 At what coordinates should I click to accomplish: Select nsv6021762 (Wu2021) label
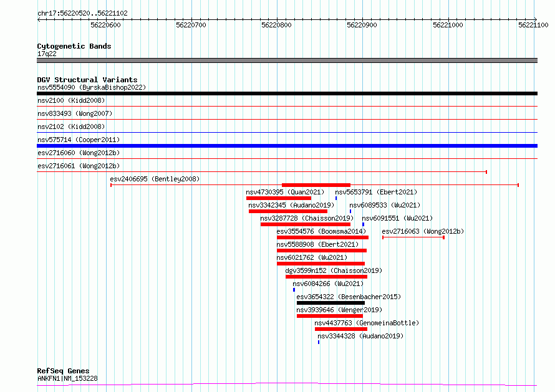312,257
